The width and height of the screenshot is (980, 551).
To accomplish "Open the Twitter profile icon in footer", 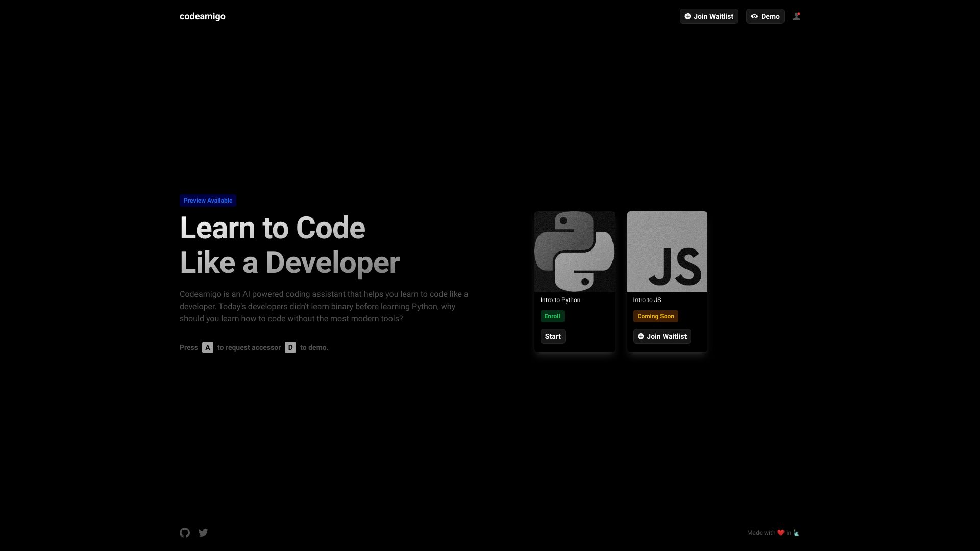I will (x=203, y=532).
